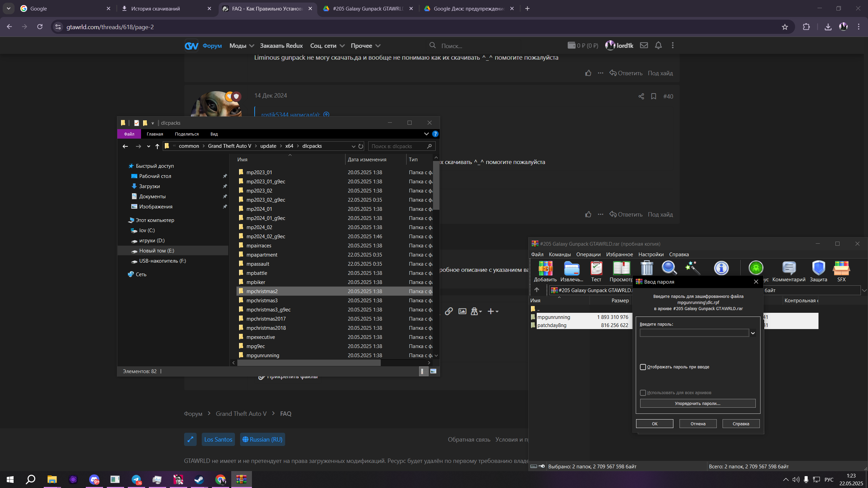Viewport: 868px width, 488px height.
Task: Click the WinRAR Delete trash can icon
Action: [x=647, y=268]
